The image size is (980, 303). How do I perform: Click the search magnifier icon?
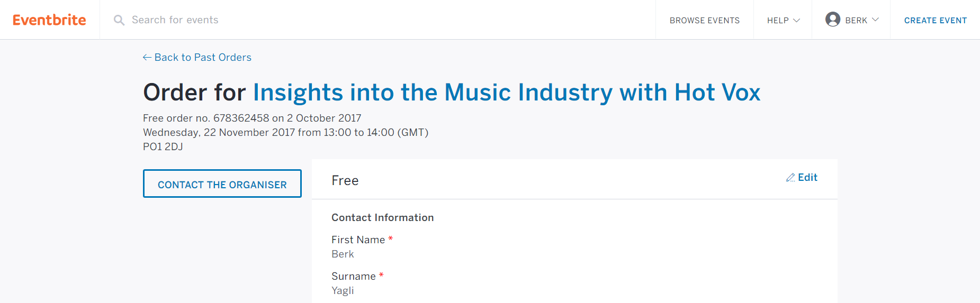click(x=119, y=20)
